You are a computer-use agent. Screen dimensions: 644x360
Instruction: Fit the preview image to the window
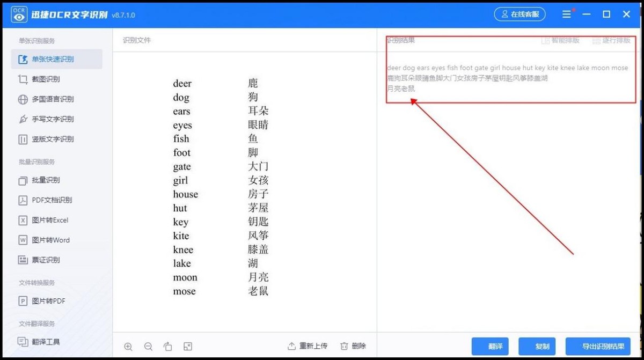[188, 346]
